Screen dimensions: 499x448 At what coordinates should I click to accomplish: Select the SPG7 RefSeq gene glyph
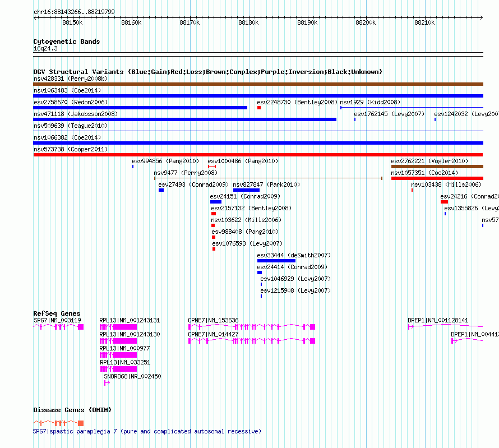[58, 327]
